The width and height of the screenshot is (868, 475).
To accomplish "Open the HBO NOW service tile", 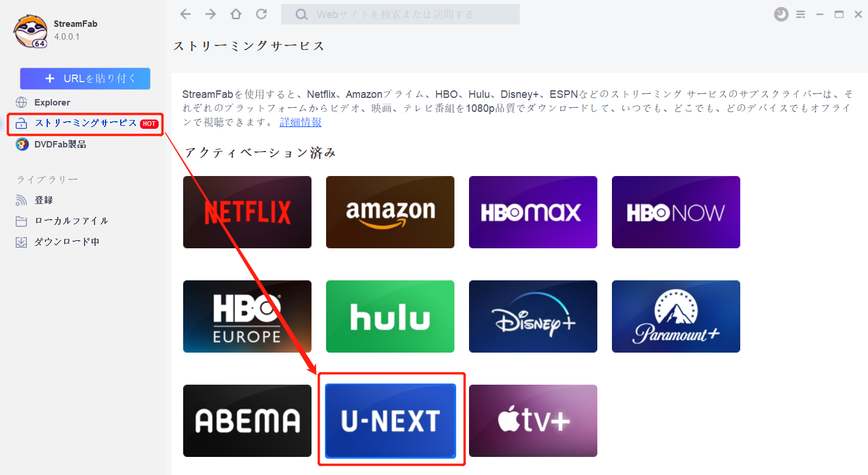I will click(x=676, y=212).
